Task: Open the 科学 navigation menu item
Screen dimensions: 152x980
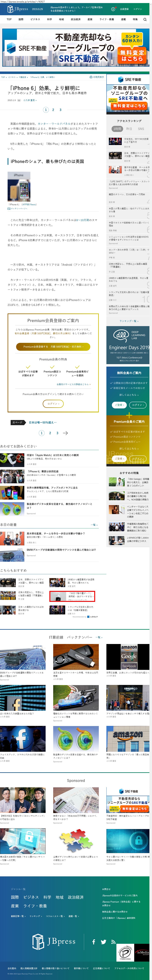Action: (x=49, y=19)
